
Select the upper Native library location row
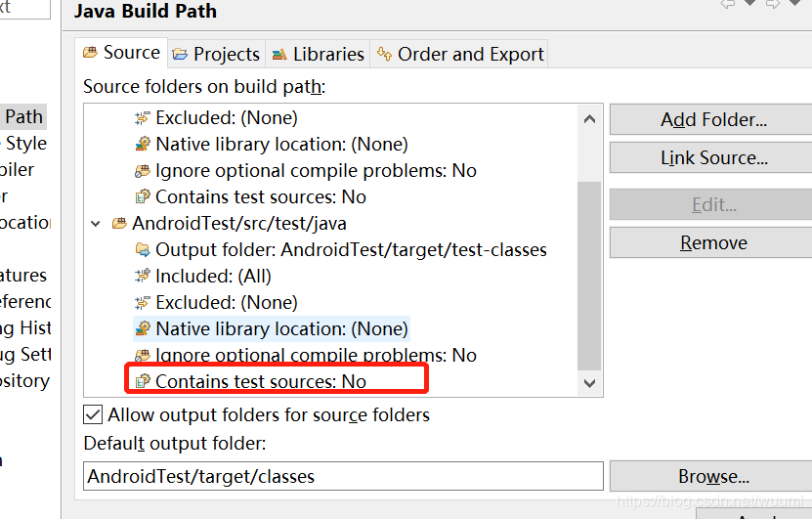pyautogui.click(x=281, y=145)
